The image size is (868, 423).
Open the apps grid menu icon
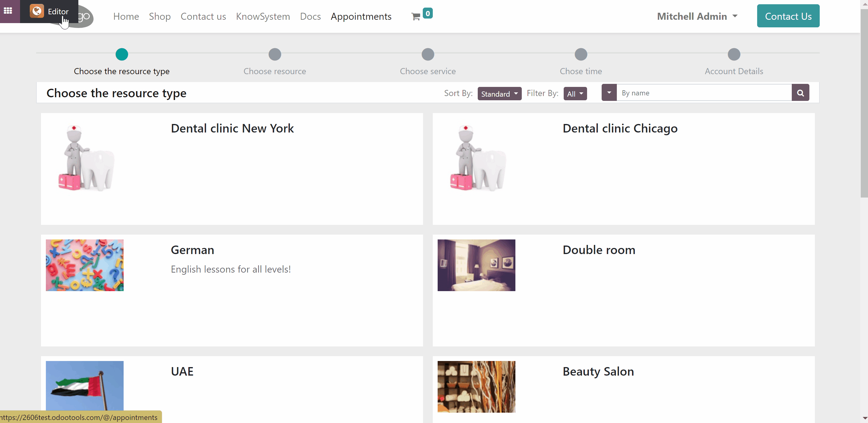tap(8, 11)
